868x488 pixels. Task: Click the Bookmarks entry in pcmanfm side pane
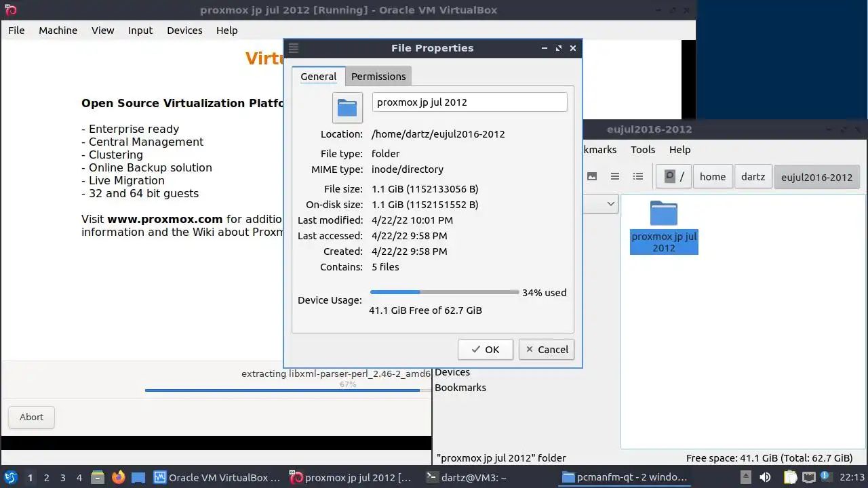click(x=460, y=388)
